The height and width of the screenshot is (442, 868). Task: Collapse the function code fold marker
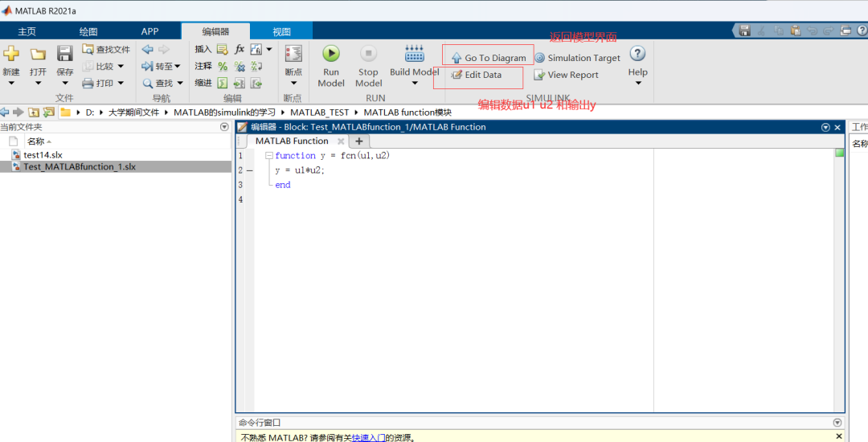[269, 156]
